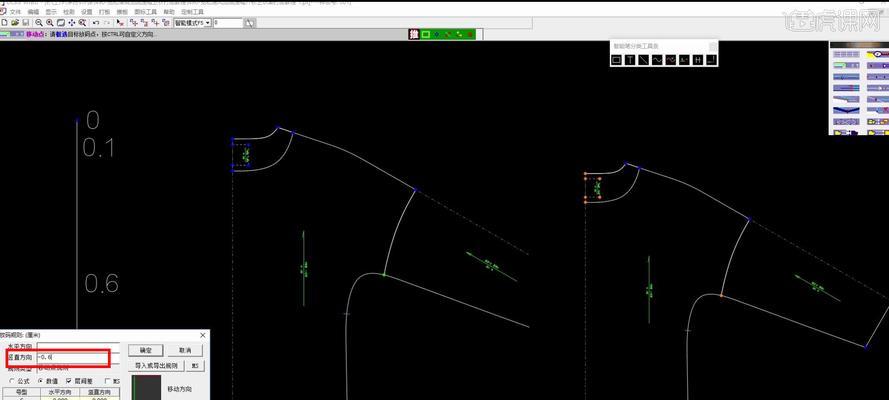Image resolution: width=889 pixels, height=400 pixels.
Task: Open the 文件 menu
Action: [x=15, y=11]
